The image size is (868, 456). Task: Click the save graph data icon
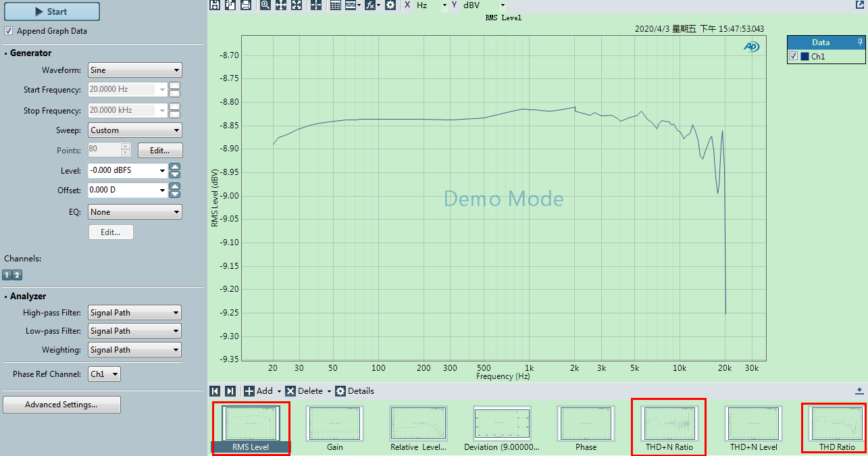[x=215, y=5]
